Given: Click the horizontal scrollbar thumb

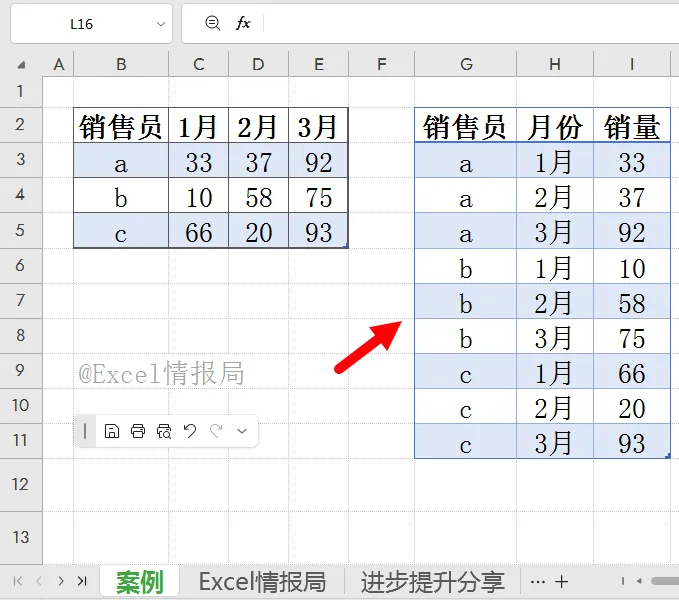Looking at the screenshot, I should (665, 581).
